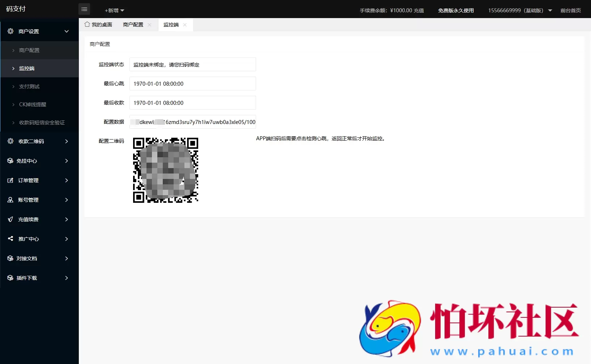
Task: Click the 配置二维码 QR code image
Action: pos(165,170)
